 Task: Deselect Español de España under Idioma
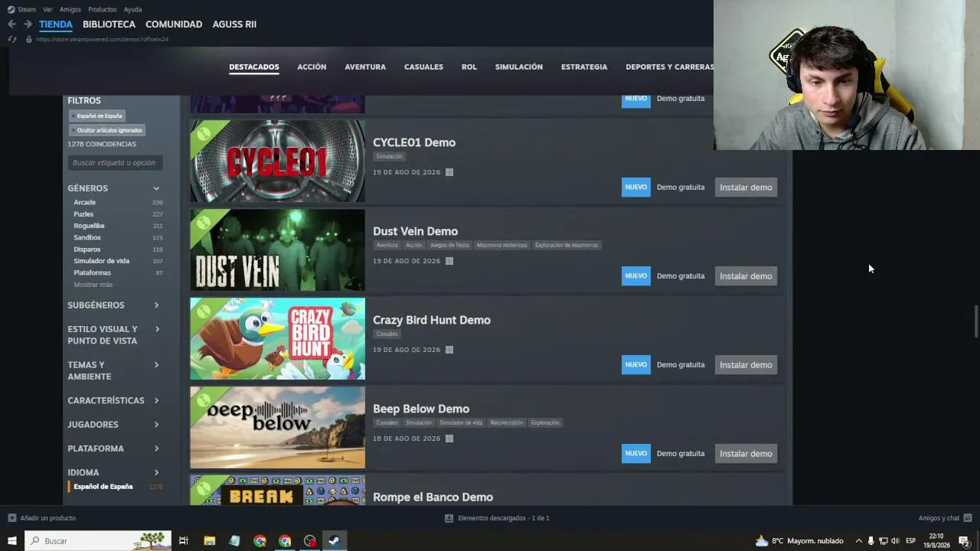tap(116, 487)
